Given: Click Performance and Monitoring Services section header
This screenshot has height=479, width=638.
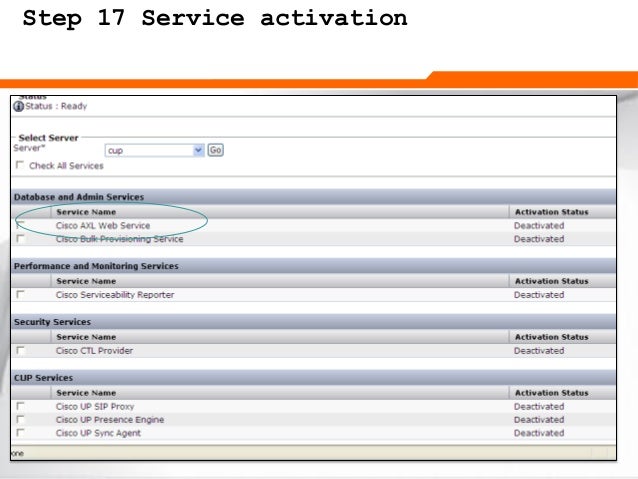Looking at the screenshot, I should point(313,266).
